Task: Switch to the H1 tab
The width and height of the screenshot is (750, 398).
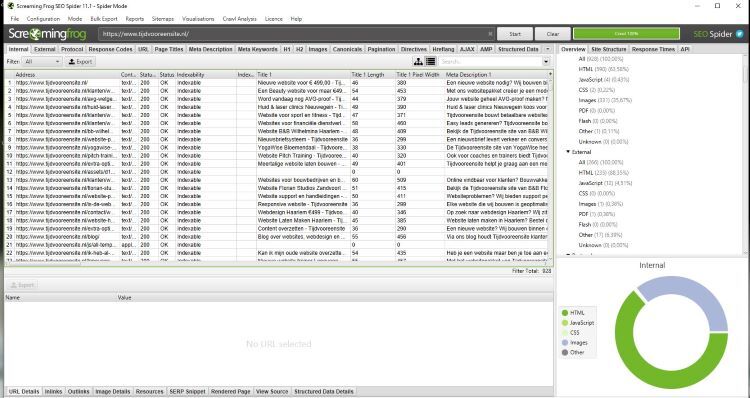Action: (x=287, y=49)
